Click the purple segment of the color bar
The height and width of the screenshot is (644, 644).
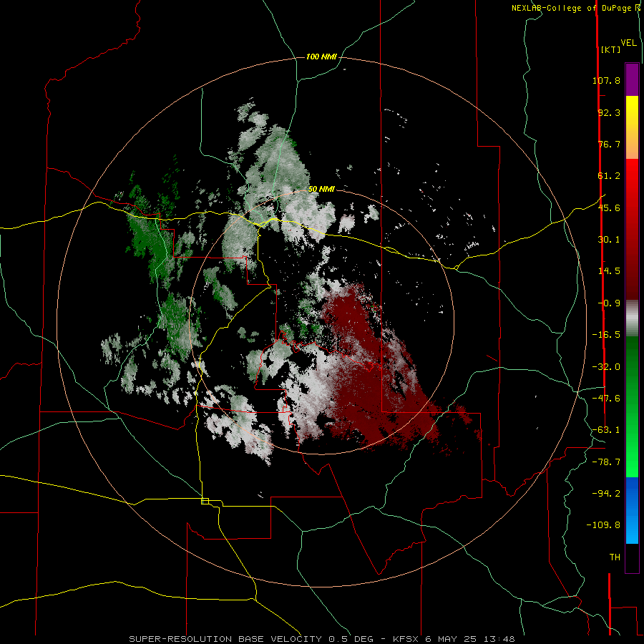(x=632, y=79)
